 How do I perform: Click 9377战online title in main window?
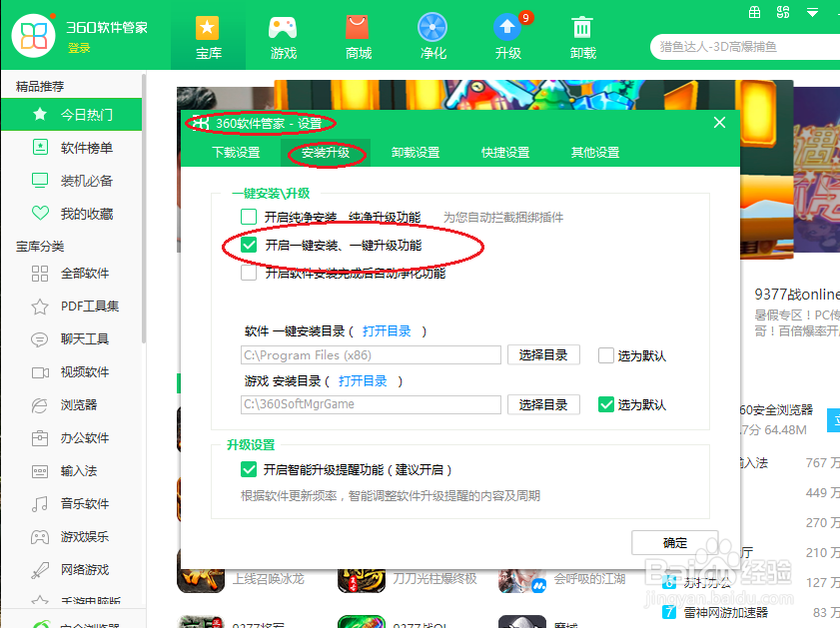(797, 294)
